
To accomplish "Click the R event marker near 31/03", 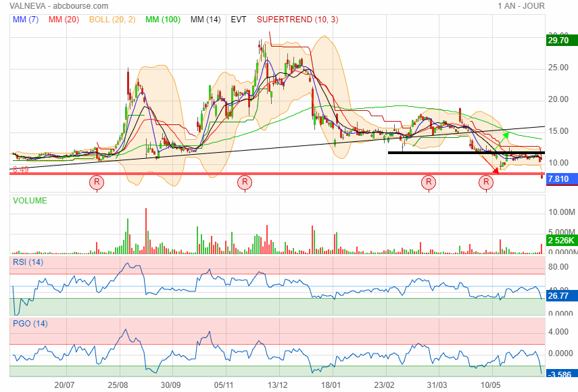I will point(429,182).
